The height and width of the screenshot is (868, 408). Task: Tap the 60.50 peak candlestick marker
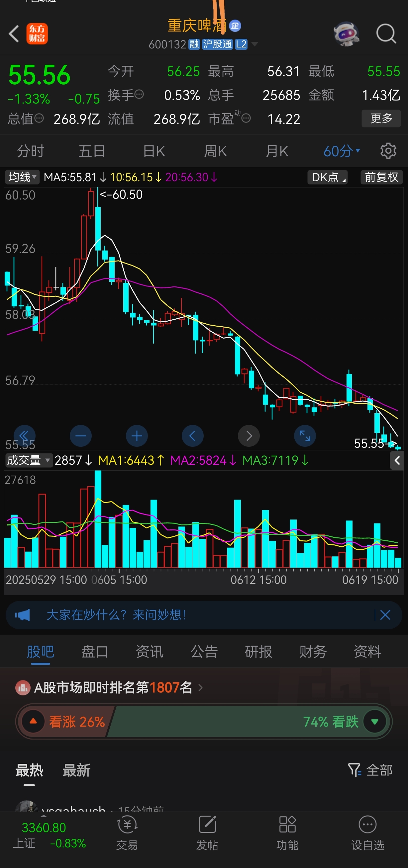pyautogui.click(x=121, y=195)
